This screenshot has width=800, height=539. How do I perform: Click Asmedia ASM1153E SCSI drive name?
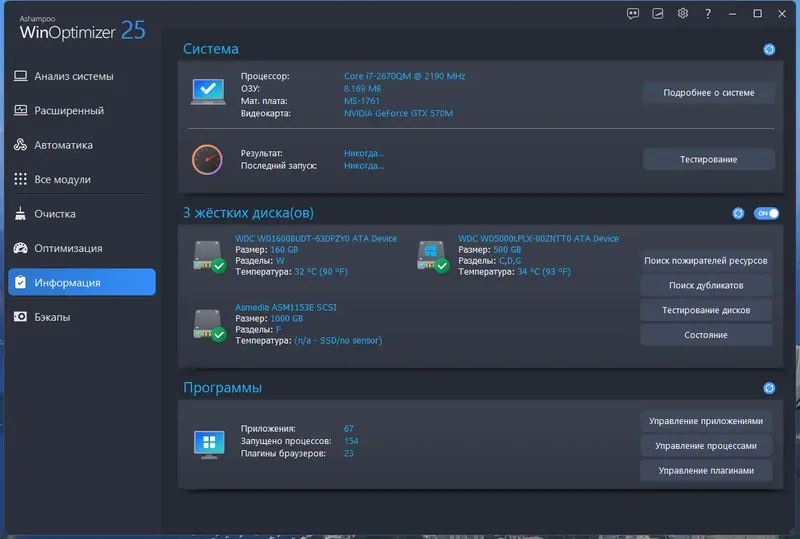point(286,307)
